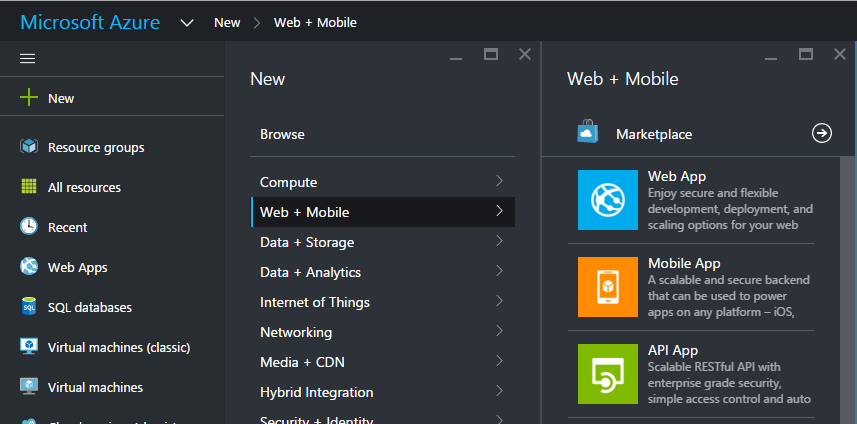This screenshot has height=424, width=857.
Task: Select Media + CDN category
Action: point(383,362)
